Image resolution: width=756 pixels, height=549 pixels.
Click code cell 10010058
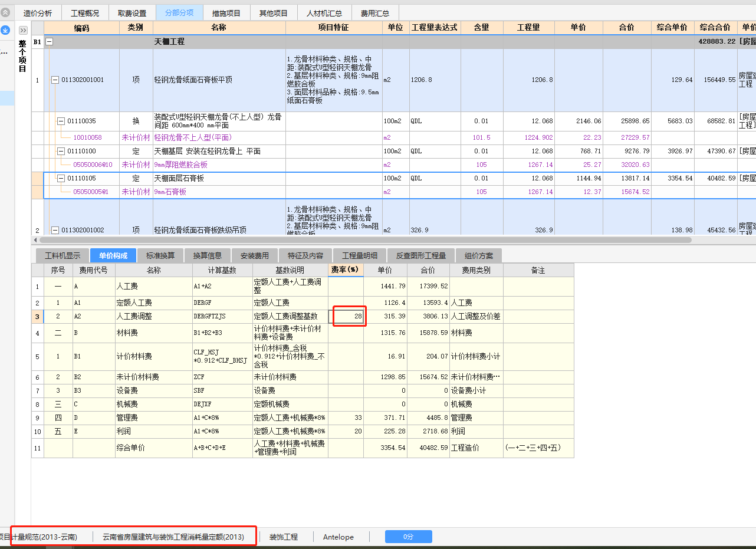pyautogui.click(x=87, y=138)
